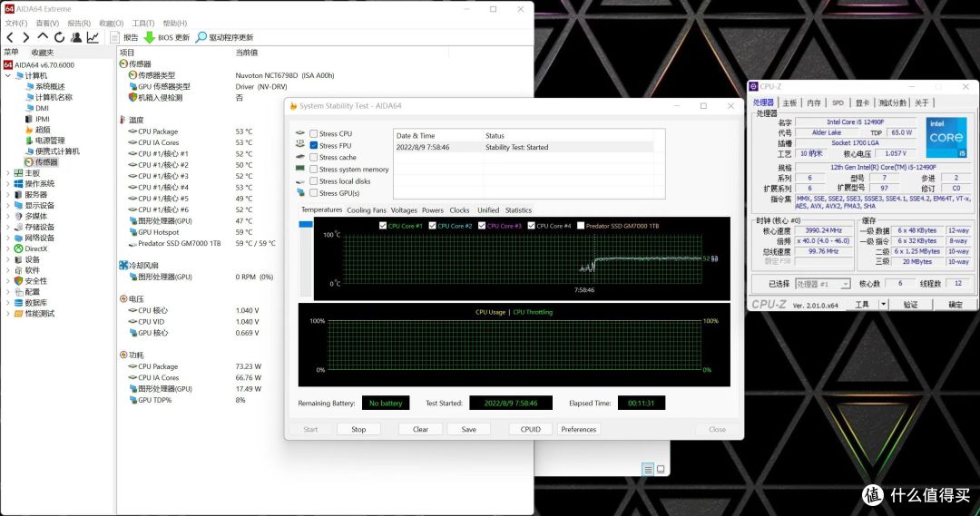Viewport: 980px width, 516px height.
Task: Click the Intel Core i5 logo in CPU-Z
Action: (x=946, y=138)
